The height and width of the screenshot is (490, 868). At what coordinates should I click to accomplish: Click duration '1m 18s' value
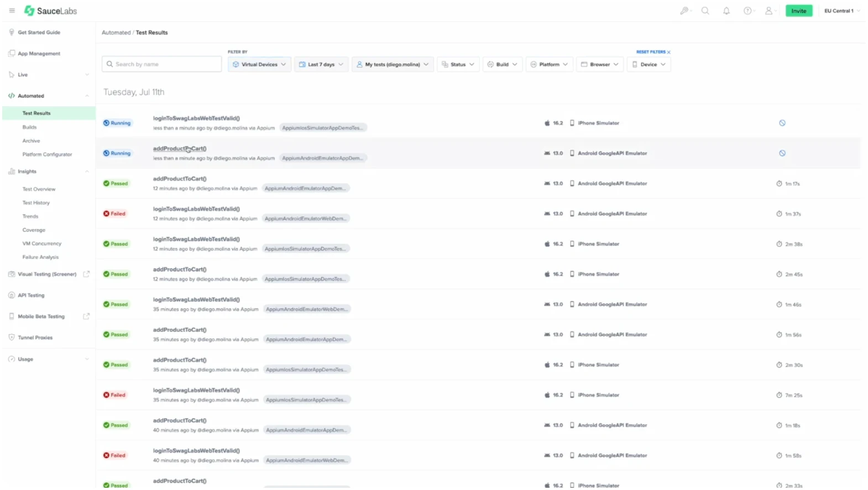click(x=792, y=425)
